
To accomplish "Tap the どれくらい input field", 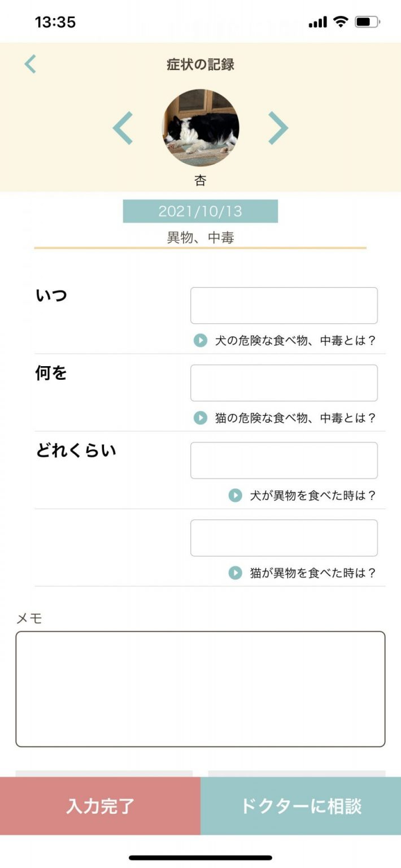I will [284, 461].
